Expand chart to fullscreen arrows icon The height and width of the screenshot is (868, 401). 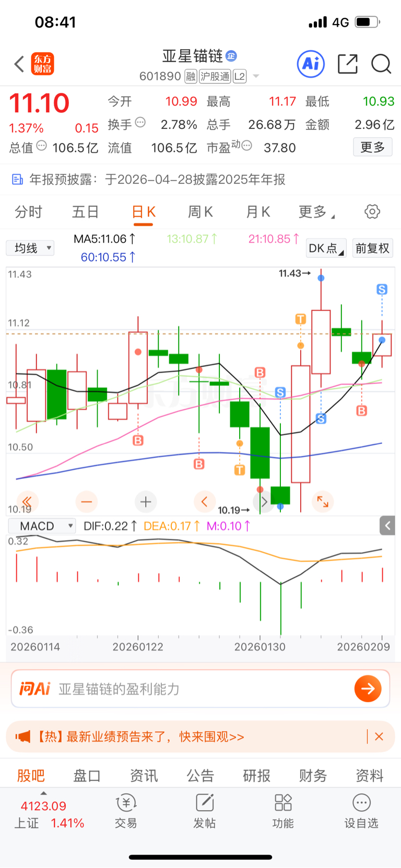pyautogui.click(x=323, y=502)
